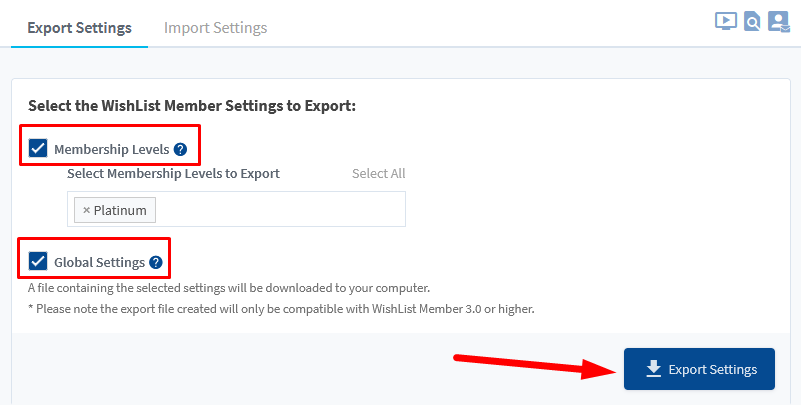Select the Platinum tag

[x=120, y=210]
